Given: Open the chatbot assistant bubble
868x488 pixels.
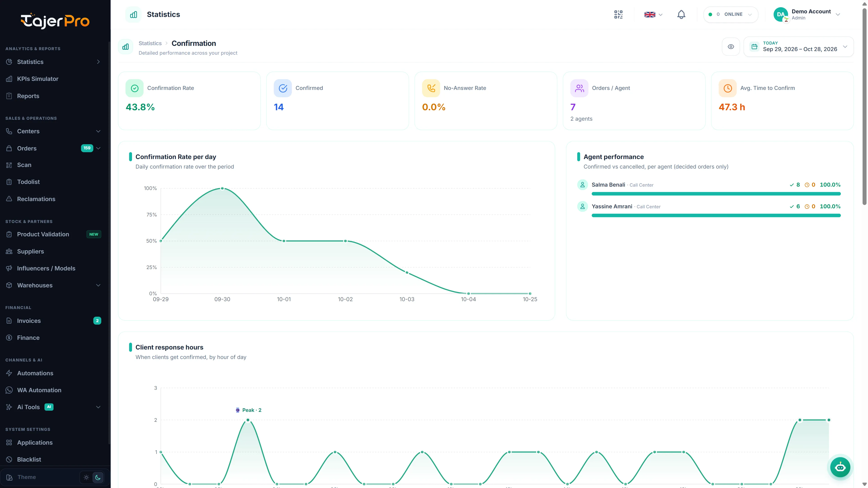Looking at the screenshot, I should tap(840, 467).
